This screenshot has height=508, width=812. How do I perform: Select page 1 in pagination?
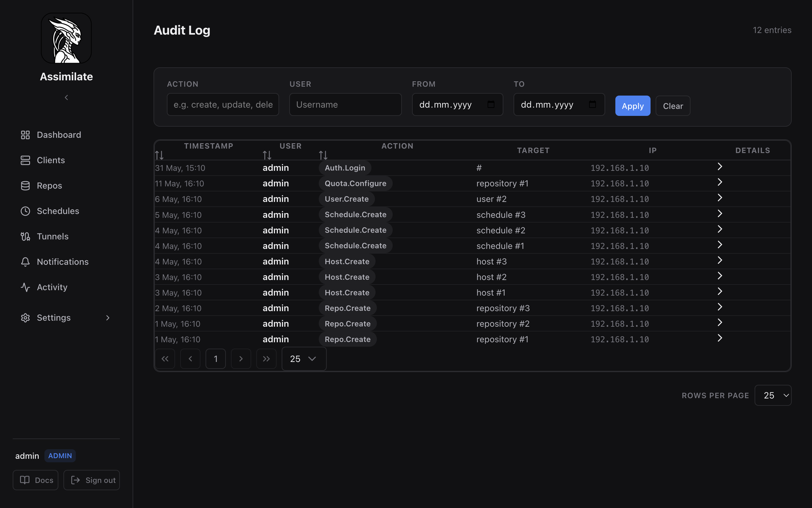tap(216, 359)
